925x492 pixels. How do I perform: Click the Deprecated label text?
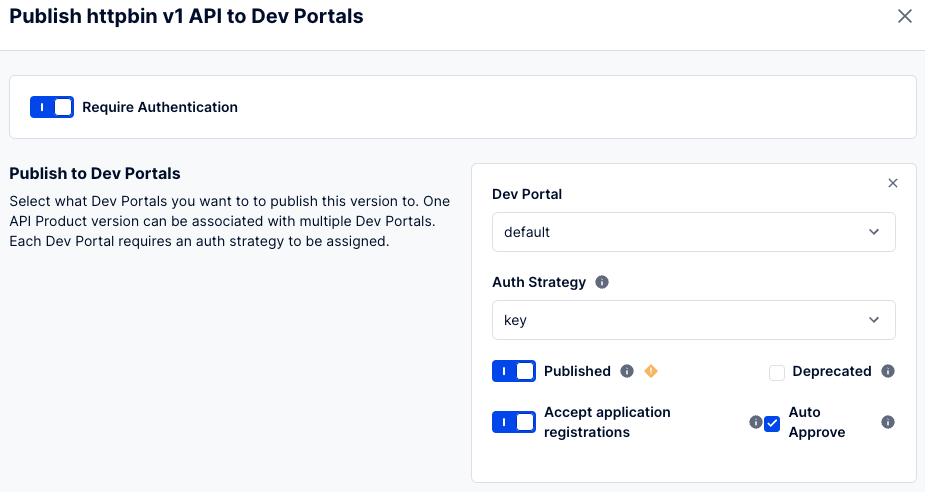[x=832, y=371]
